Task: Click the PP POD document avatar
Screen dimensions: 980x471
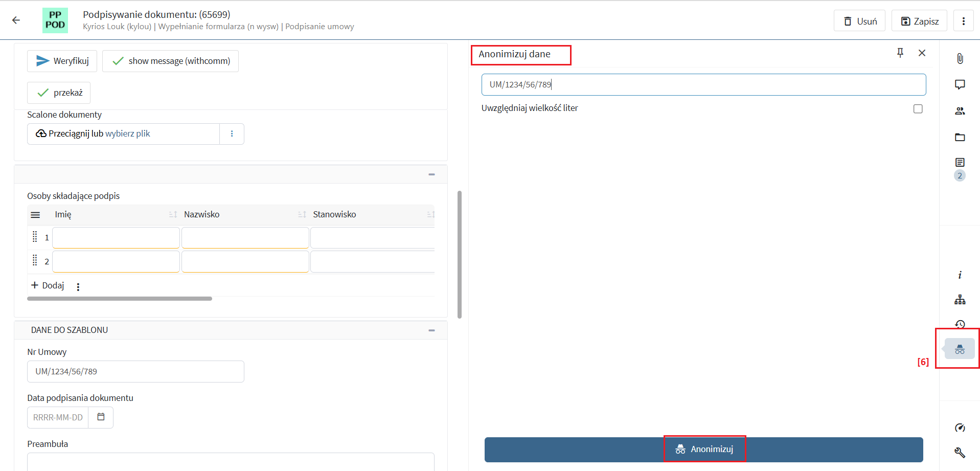Action: point(55,20)
